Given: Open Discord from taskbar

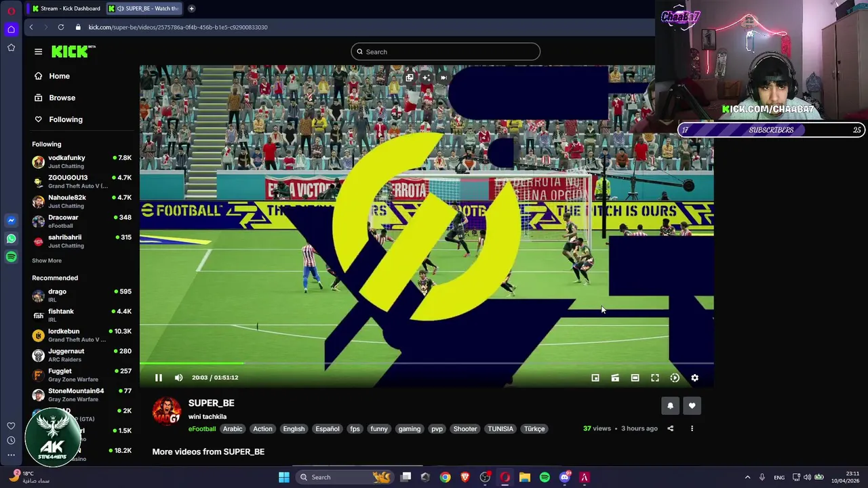Looking at the screenshot, I should click(564, 477).
